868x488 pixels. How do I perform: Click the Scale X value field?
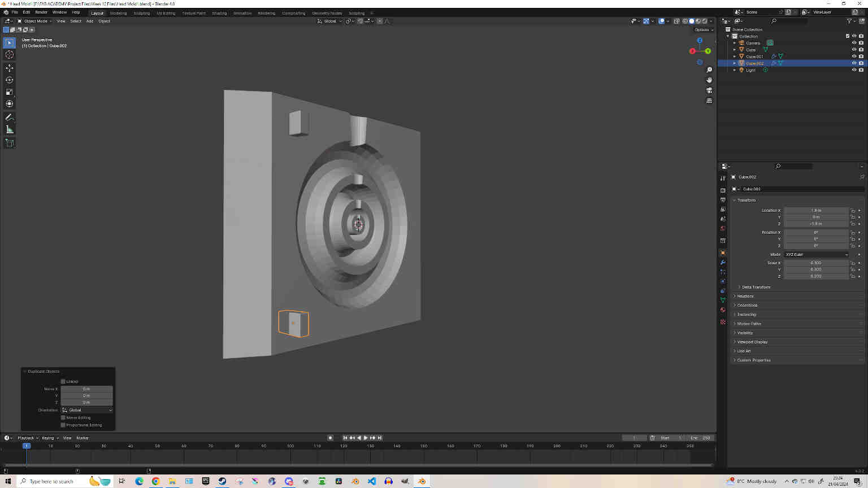pyautogui.click(x=816, y=263)
